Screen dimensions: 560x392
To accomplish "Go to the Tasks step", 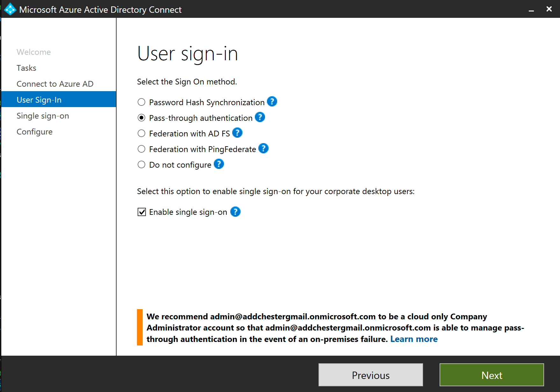I will click(26, 68).
